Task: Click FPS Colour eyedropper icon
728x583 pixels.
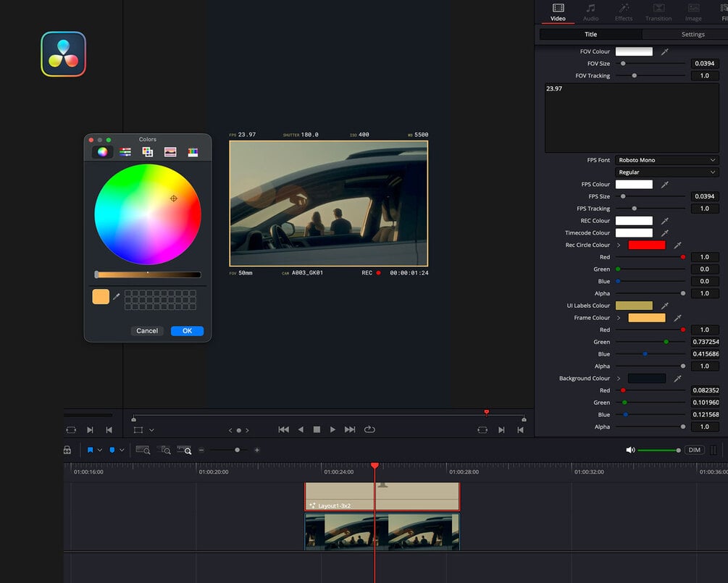Action: pyautogui.click(x=665, y=184)
